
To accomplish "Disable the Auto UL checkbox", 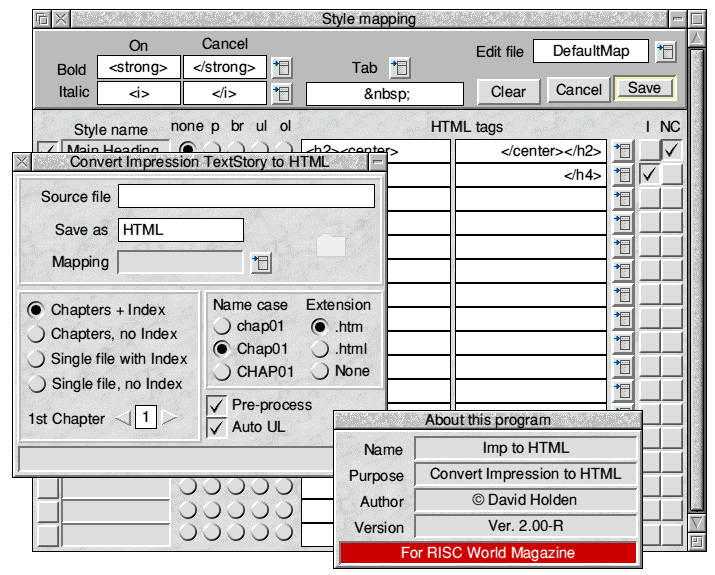I will pos(216,427).
